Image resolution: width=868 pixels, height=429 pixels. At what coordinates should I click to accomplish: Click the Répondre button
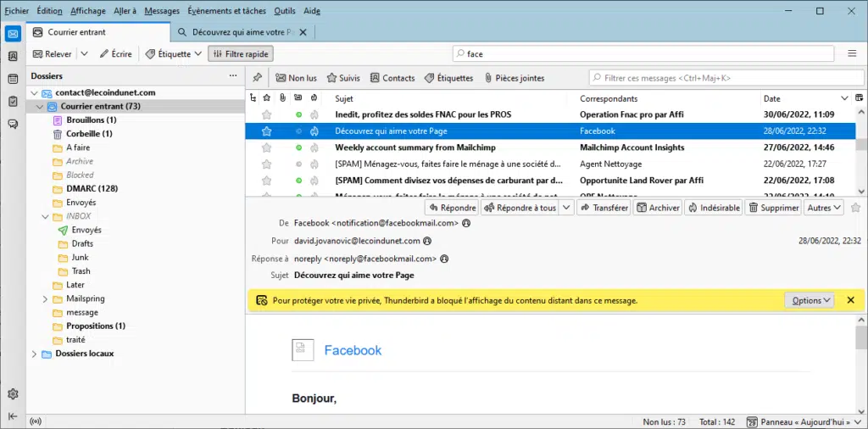(x=452, y=208)
